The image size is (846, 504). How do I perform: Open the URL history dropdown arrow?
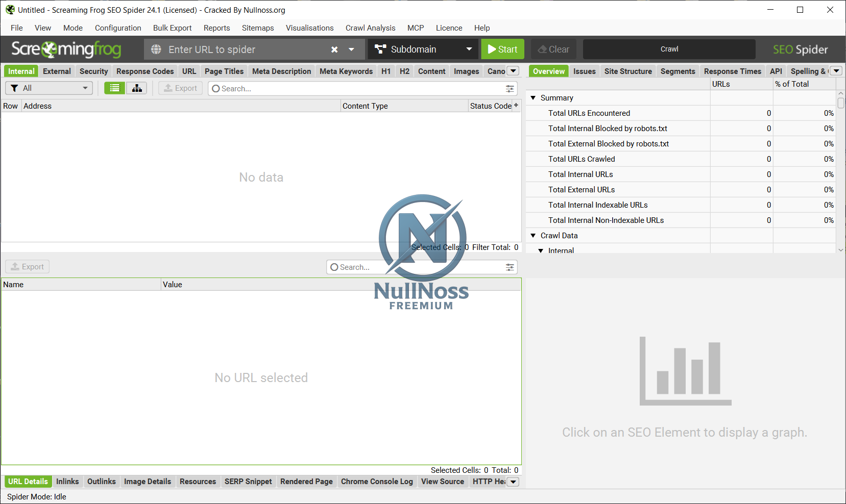351,49
